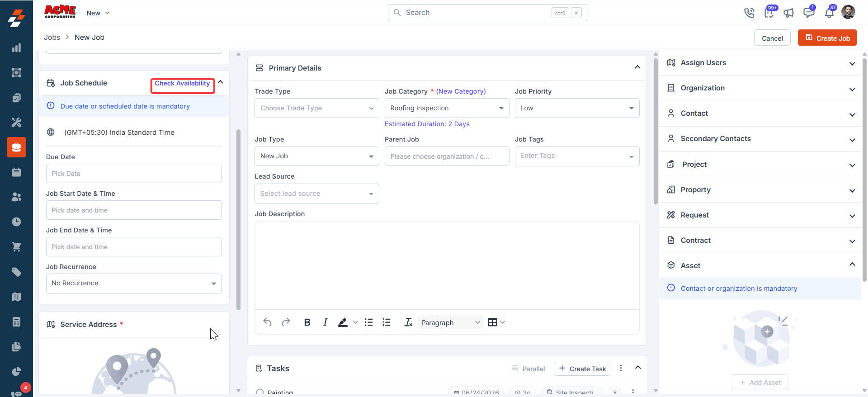The width and height of the screenshot is (868, 397).
Task: Open the wrench tools sidebar icon
Action: coord(16,122)
